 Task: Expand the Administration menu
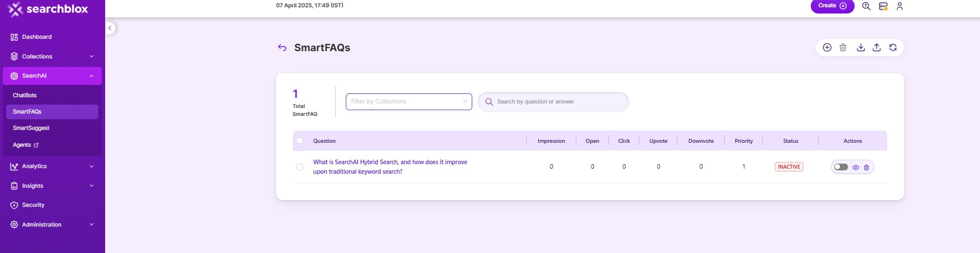pyautogui.click(x=52, y=224)
